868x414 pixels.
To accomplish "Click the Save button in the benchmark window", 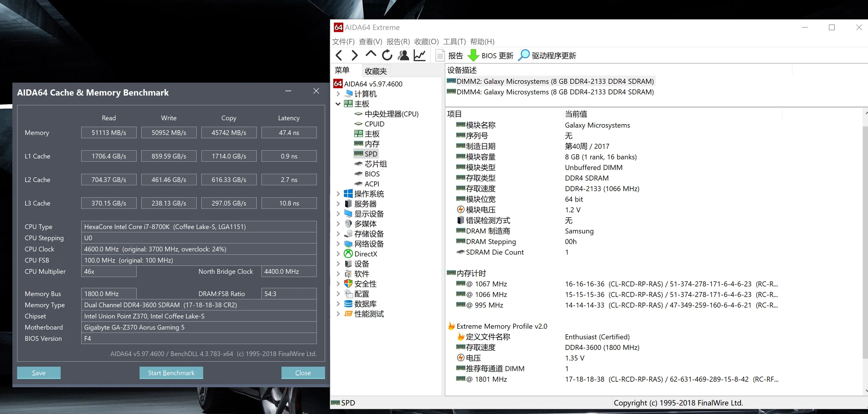I will (38, 373).
